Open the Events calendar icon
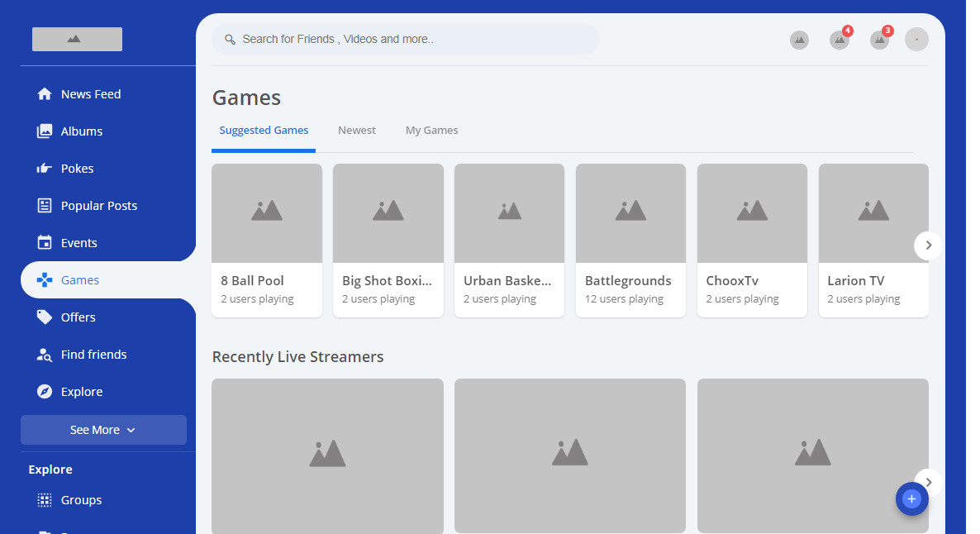 click(45, 243)
